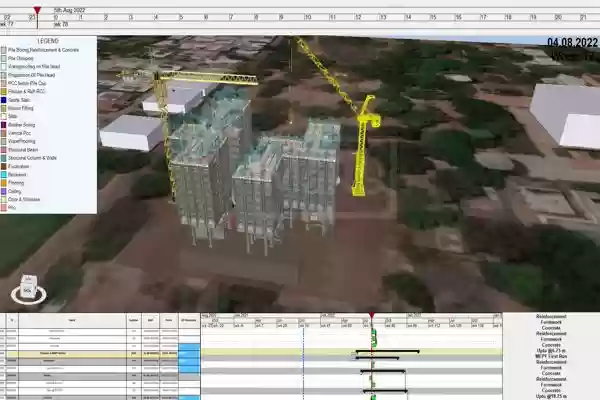Select the purple swatch beside Ceiling
The width and height of the screenshot is (600, 400).
coord(4,191)
